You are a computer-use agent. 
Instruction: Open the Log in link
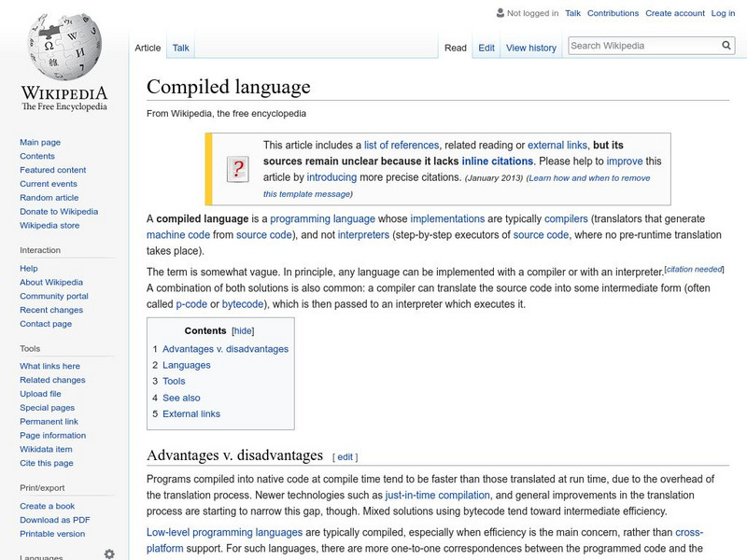point(723,13)
